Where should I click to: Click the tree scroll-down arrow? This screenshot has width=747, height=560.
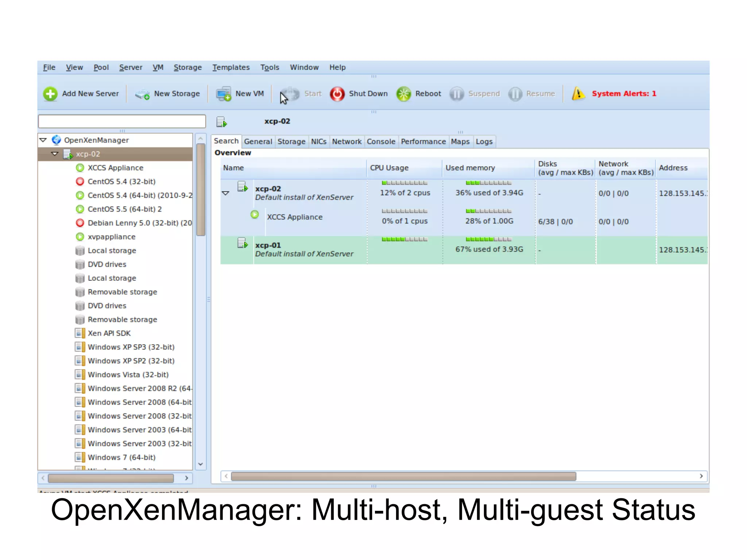pyautogui.click(x=201, y=464)
